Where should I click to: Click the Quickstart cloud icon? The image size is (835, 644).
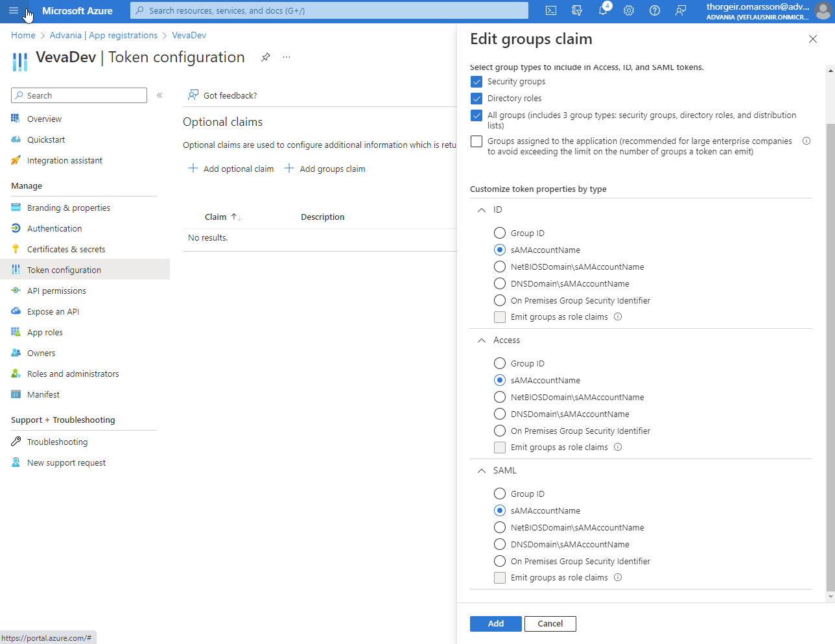16,139
